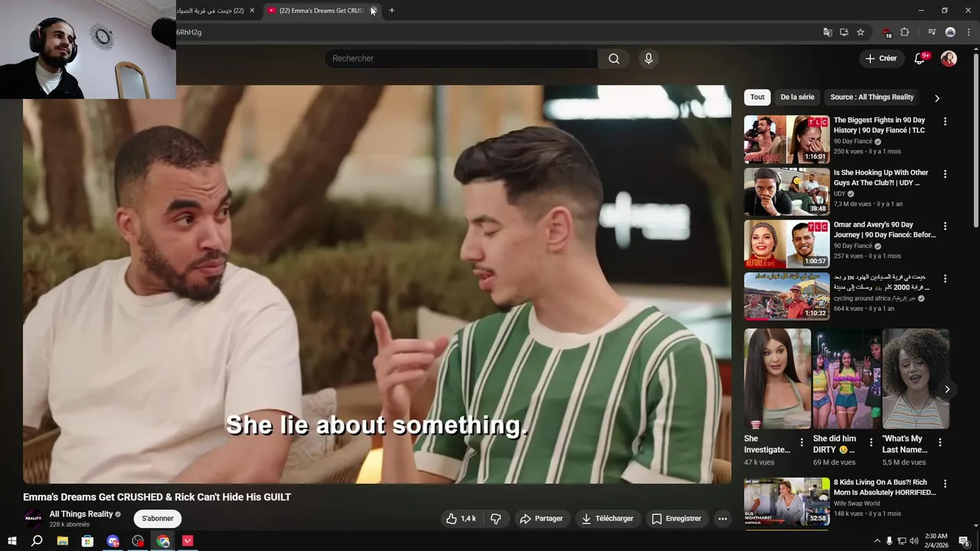This screenshot has height=551, width=980.
Task: Click the Google Translate icon in address bar
Action: pos(828,32)
